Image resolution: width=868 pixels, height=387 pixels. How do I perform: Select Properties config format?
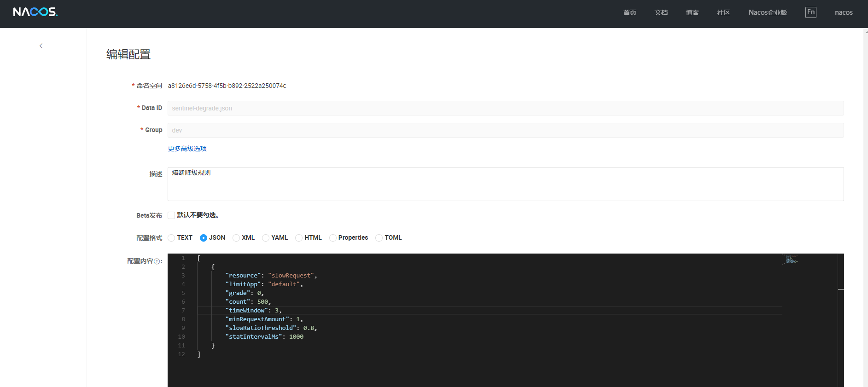click(x=333, y=238)
